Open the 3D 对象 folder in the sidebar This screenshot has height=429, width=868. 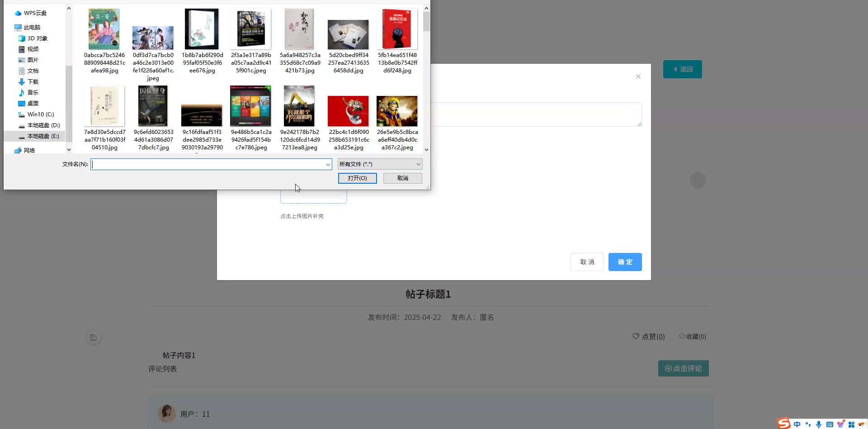click(33, 38)
